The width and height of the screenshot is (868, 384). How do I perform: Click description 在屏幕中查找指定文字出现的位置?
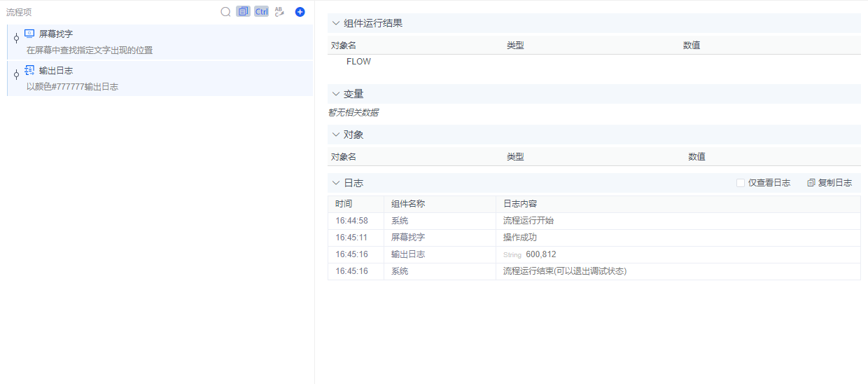coord(90,50)
